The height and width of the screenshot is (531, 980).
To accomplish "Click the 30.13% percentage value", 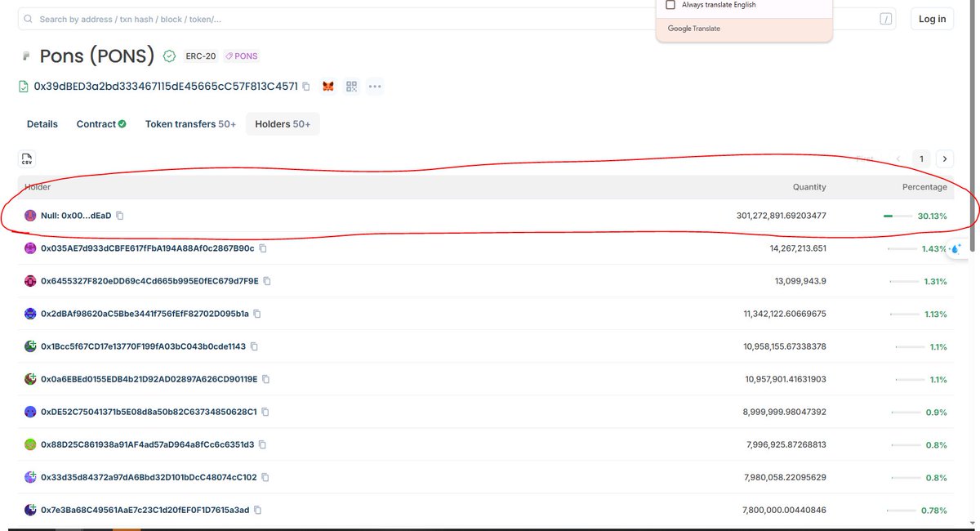I will tap(932, 216).
